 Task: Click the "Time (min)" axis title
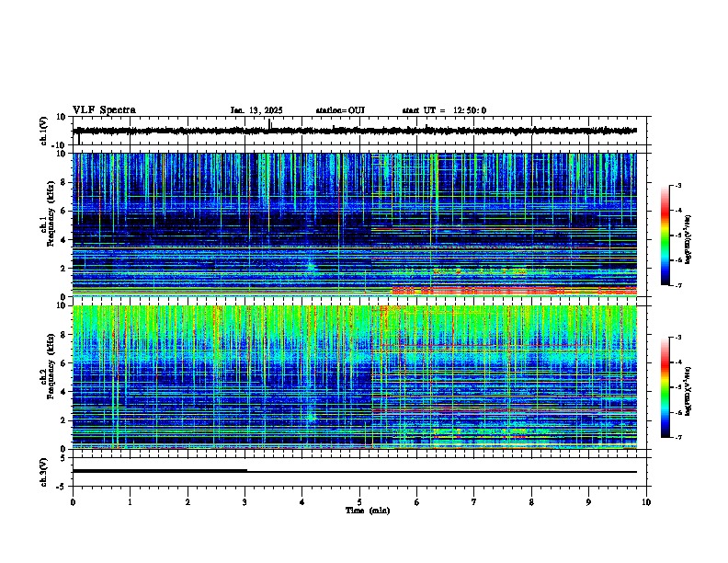pos(368,511)
